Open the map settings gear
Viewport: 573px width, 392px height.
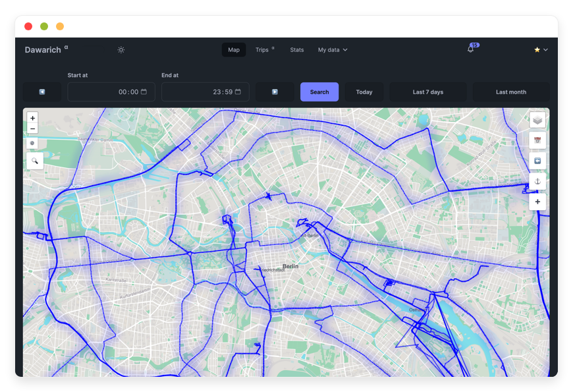pos(32,143)
